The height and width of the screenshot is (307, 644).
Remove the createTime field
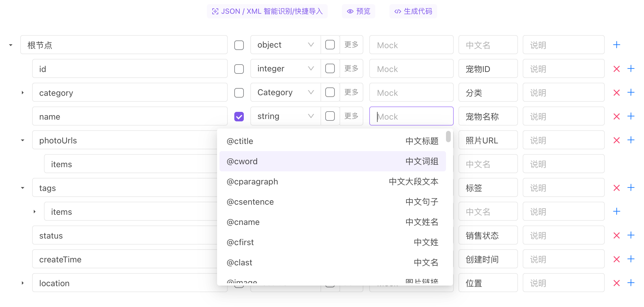(x=616, y=259)
